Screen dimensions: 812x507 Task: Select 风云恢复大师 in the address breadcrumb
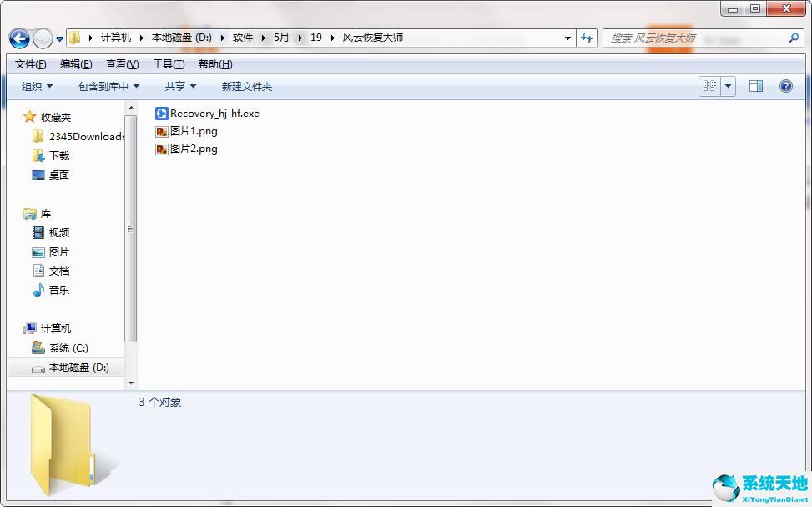tap(373, 38)
